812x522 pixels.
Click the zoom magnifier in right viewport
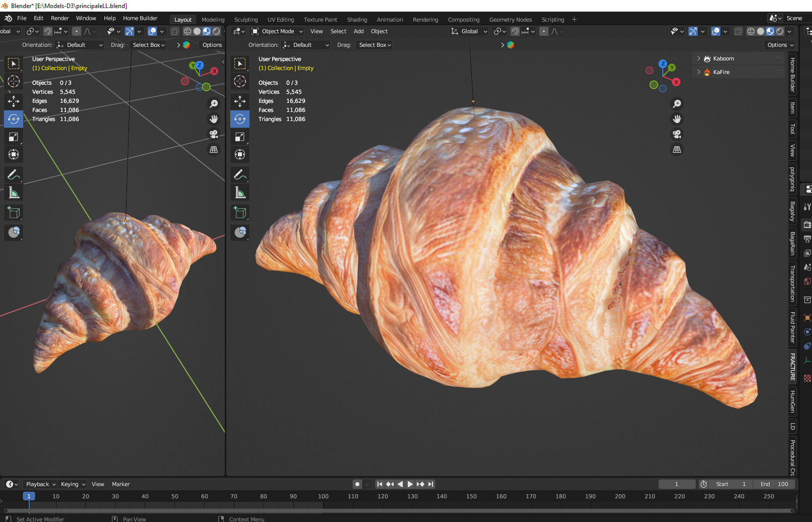[x=677, y=104]
